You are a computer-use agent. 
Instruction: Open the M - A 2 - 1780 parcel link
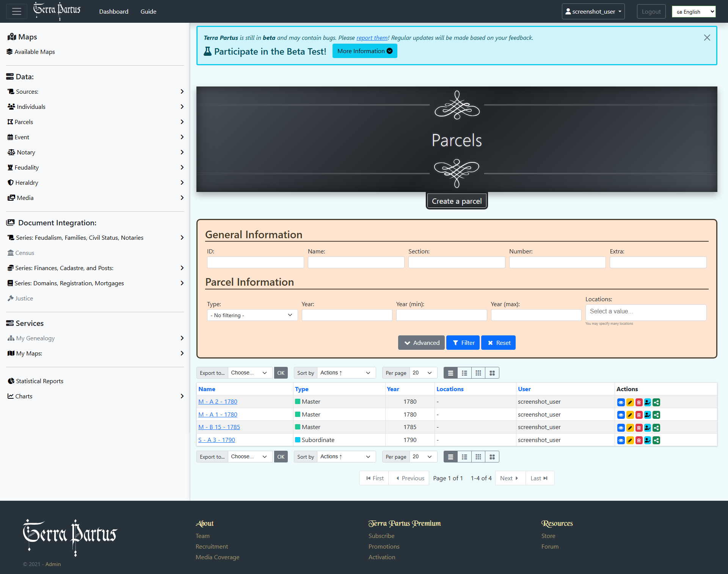[218, 401]
